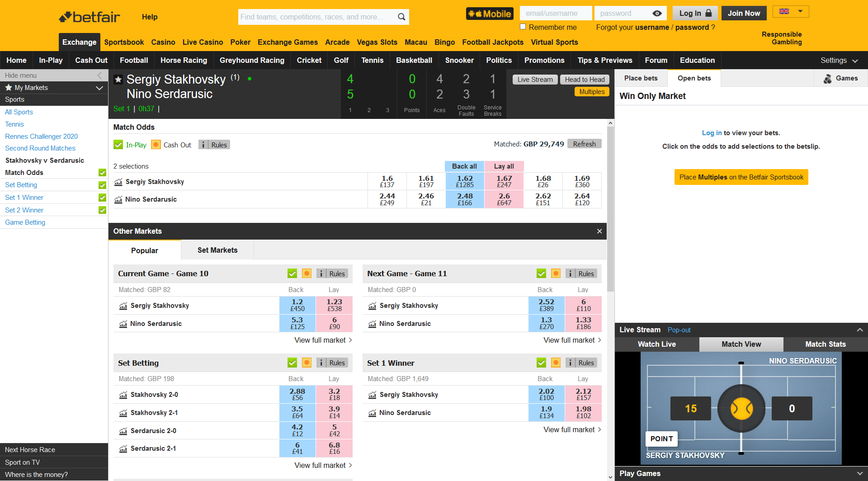View full market for Next Game

tap(572, 340)
